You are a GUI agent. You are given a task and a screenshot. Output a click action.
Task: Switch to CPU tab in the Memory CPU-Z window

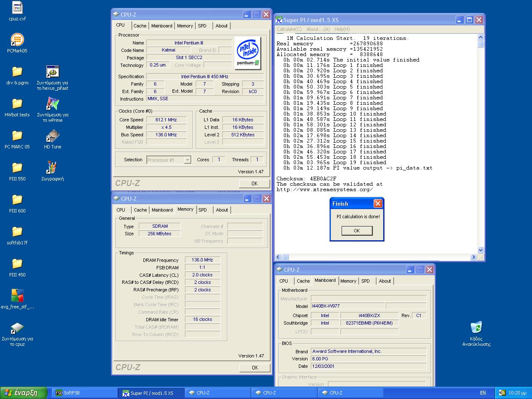click(x=121, y=210)
